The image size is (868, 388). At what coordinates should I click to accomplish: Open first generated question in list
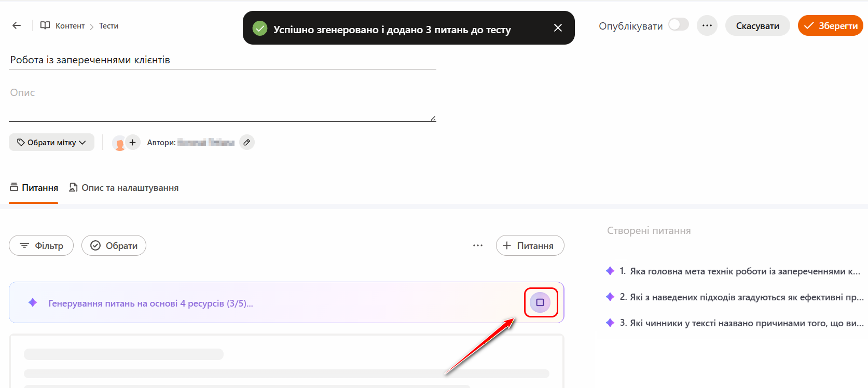(739, 271)
